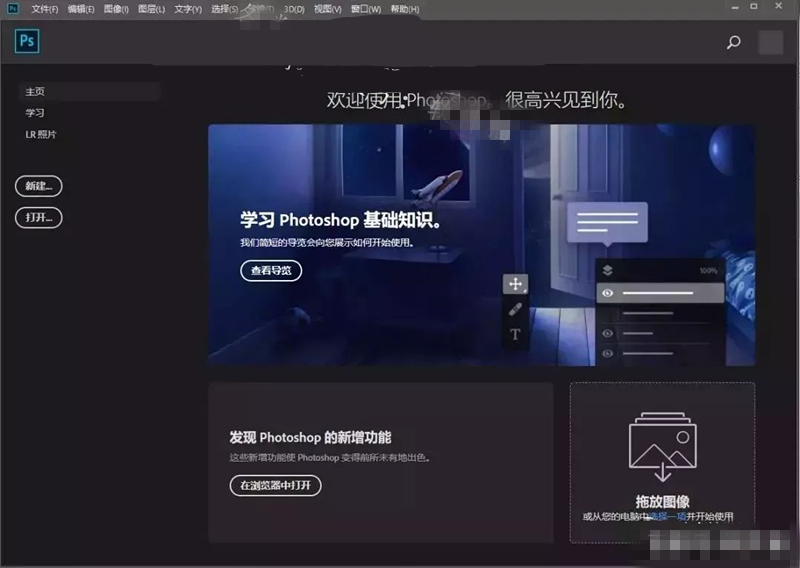
Task: Open the 文字(Y) menu
Action: pyautogui.click(x=188, y=9)
